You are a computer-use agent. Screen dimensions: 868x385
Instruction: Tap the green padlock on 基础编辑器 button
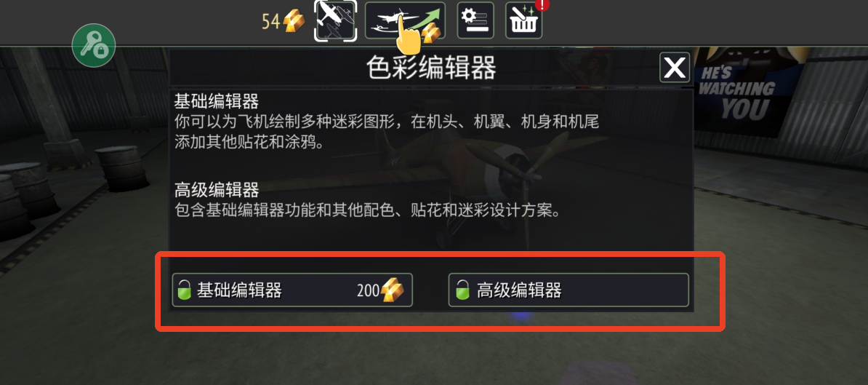pyautogui.click(x=184, y=290)
